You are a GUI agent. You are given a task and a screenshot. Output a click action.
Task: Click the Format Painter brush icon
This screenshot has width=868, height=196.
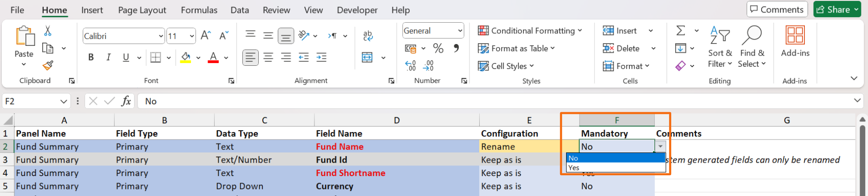coord(47,65)
